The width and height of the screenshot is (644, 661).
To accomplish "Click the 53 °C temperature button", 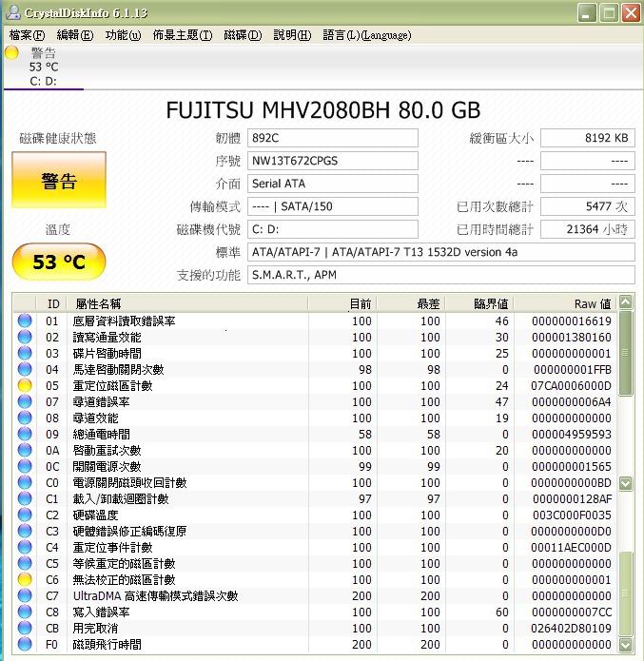I will point(59,262).
